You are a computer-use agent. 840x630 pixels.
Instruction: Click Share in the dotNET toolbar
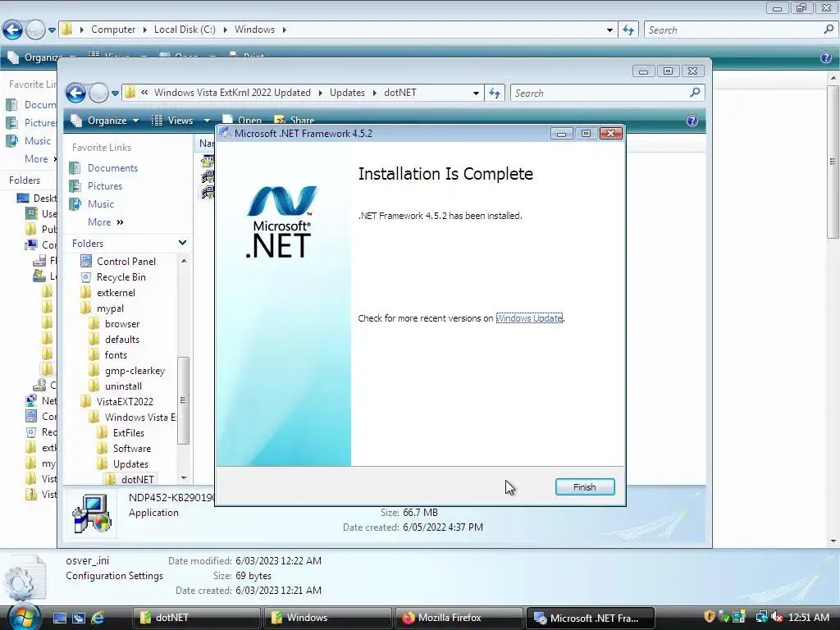294,120
